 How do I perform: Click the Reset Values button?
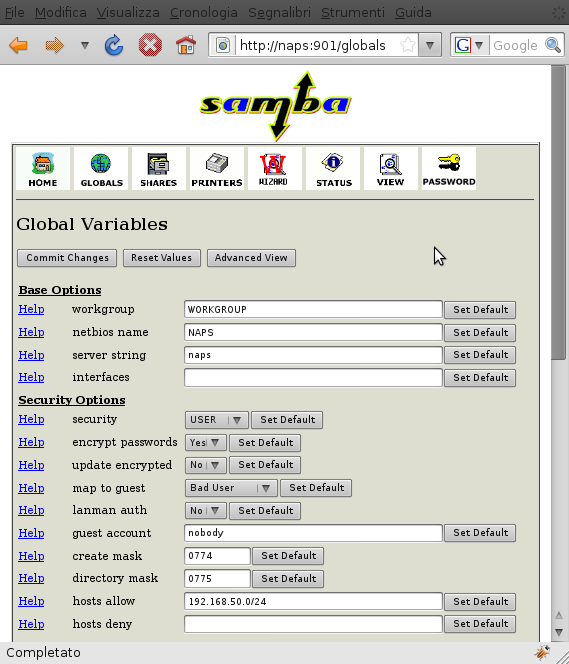coord(161,258)
